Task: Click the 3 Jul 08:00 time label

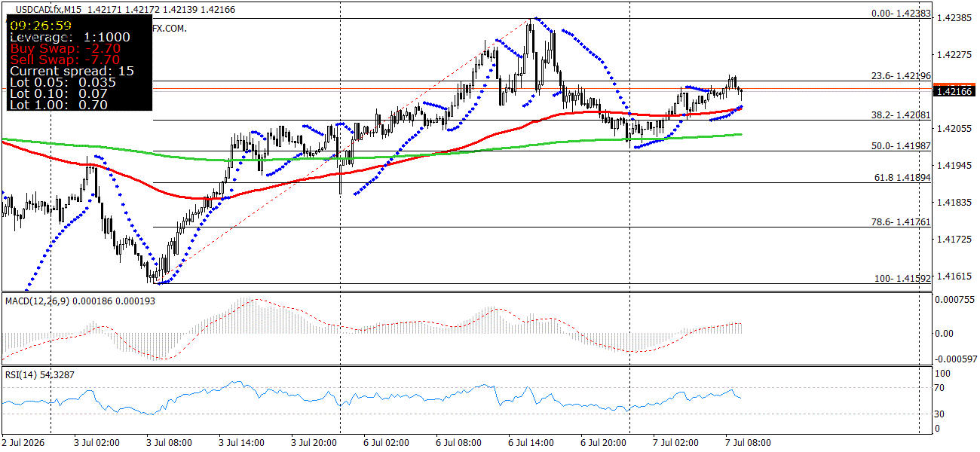Action: pyautogui.click(x=170, y=443)
